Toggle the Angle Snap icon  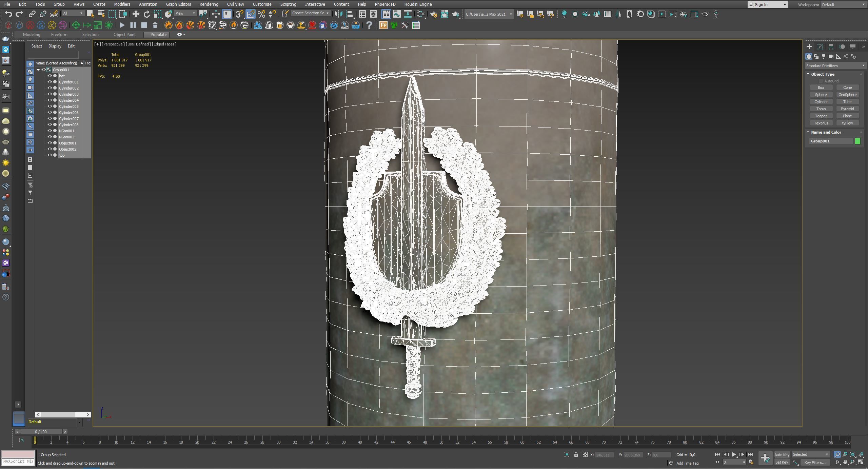click(251, 14)
